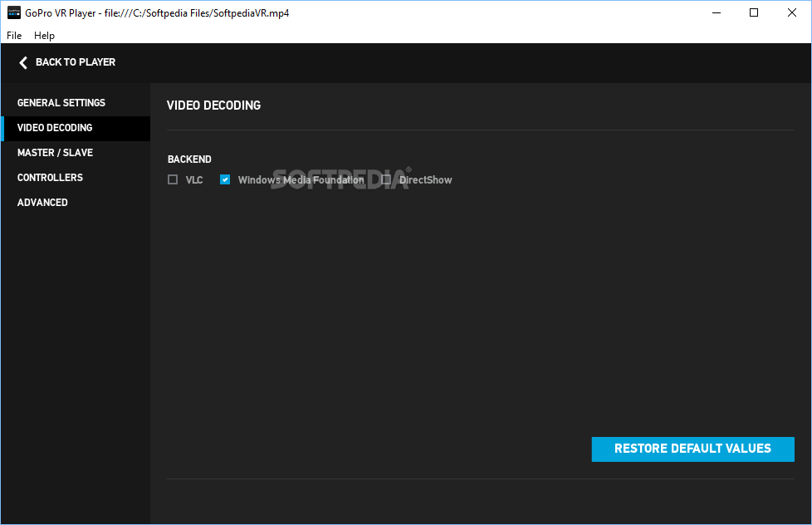Viewport: 812px width, 525px height.
Task: Open the Help menu
Action: click(44, 36)
